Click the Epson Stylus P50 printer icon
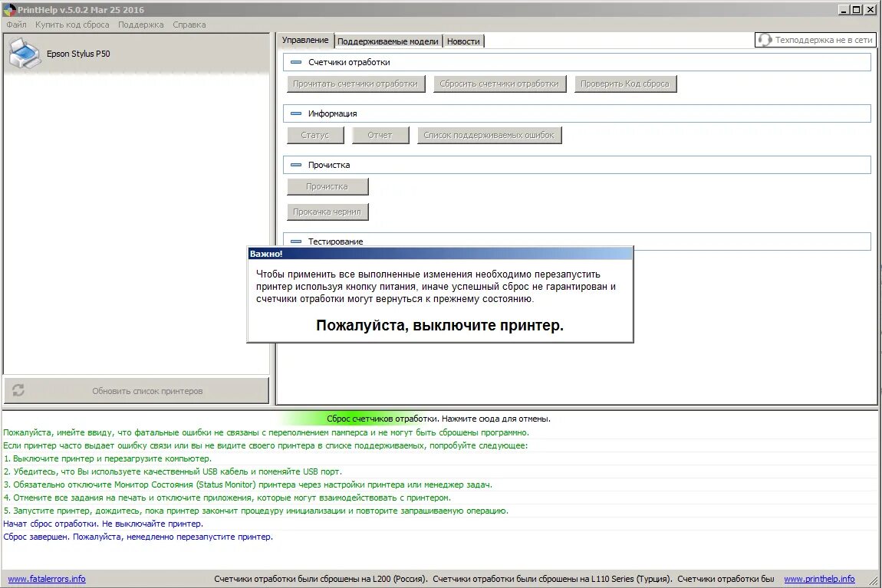Screen dimensions: 882x588 pos(25,54)
